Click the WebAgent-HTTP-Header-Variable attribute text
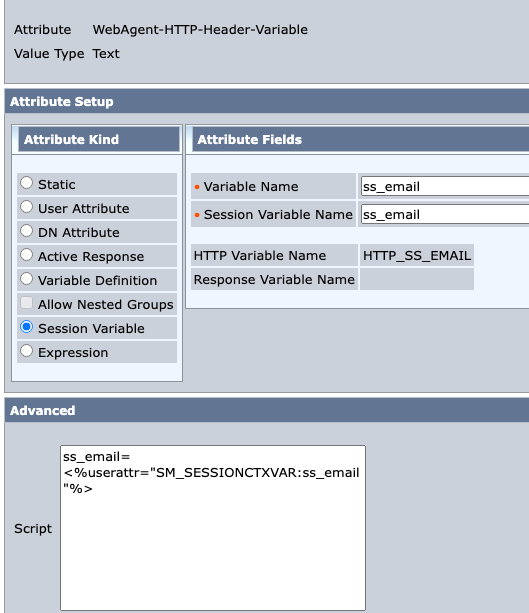The image size is (529, 613). click(x=200, y=30)
